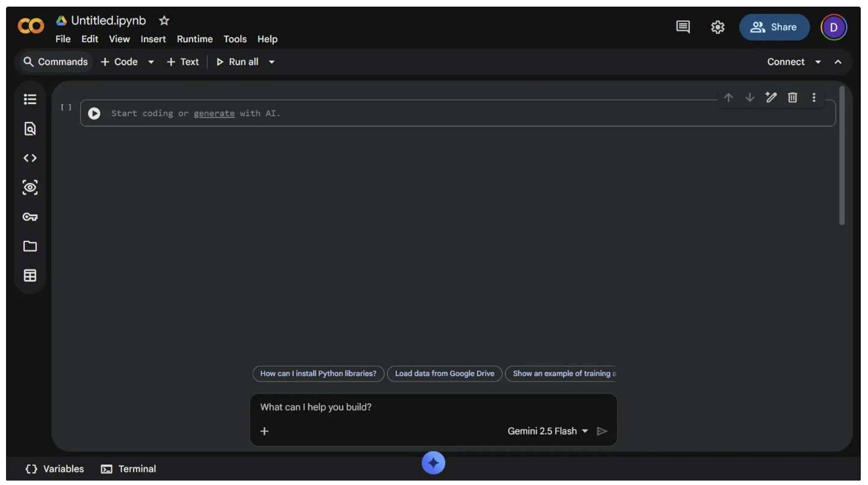This screenshot has width=868, height=485.
Task: Open the Secrets key icon
Action: (30, 217)
